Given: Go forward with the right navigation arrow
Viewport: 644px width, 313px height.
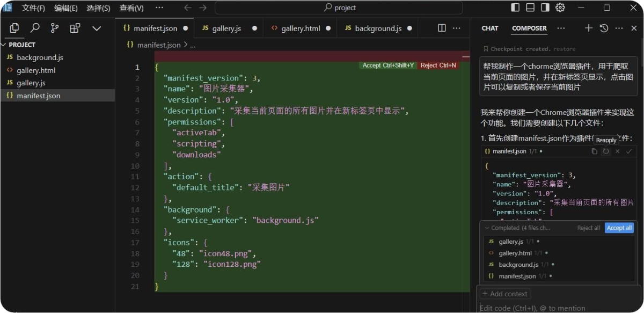Looking at the screenshot, I should click(x=203, y=8).
